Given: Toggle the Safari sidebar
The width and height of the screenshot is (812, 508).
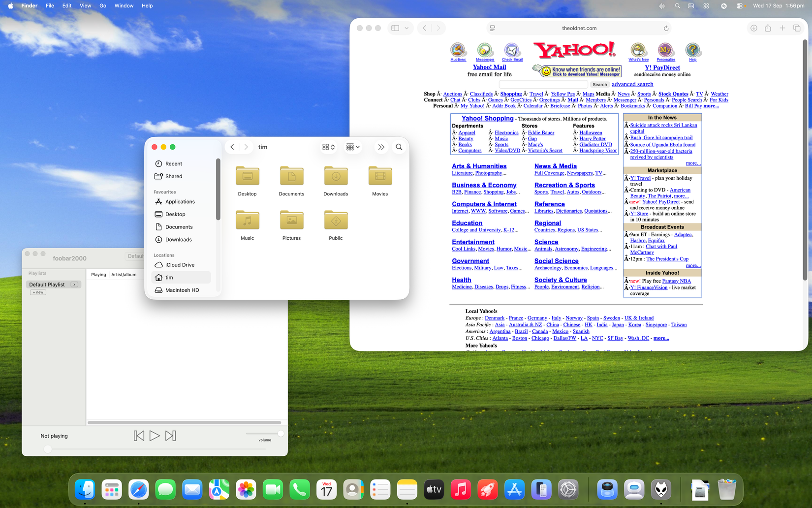Looking at the screenshot, I should point(395,28).
